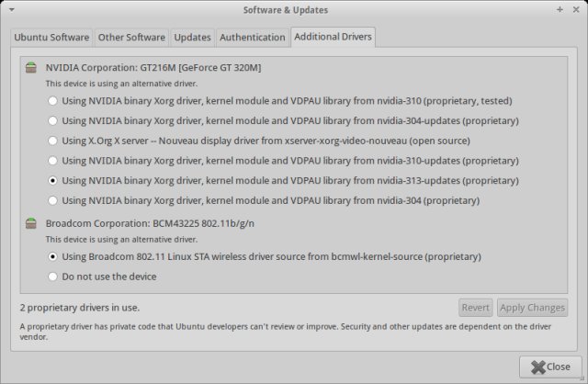Select nvidia-313-updates driver radio button

click(52, 181)
